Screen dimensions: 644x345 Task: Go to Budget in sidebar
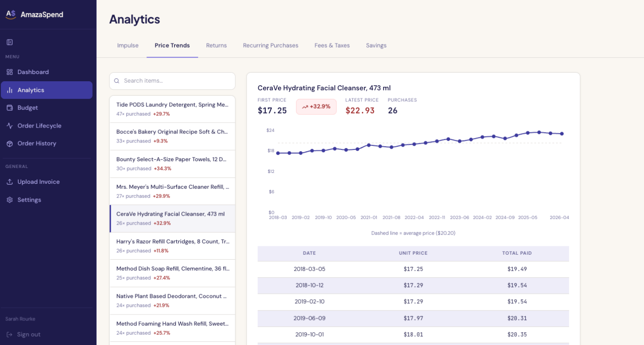(x=47, y=108)
